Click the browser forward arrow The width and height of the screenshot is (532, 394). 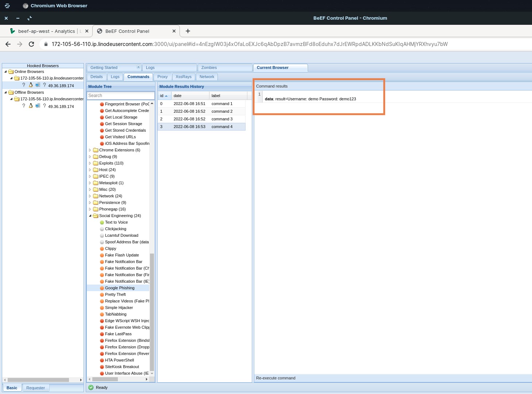[20, 44]
